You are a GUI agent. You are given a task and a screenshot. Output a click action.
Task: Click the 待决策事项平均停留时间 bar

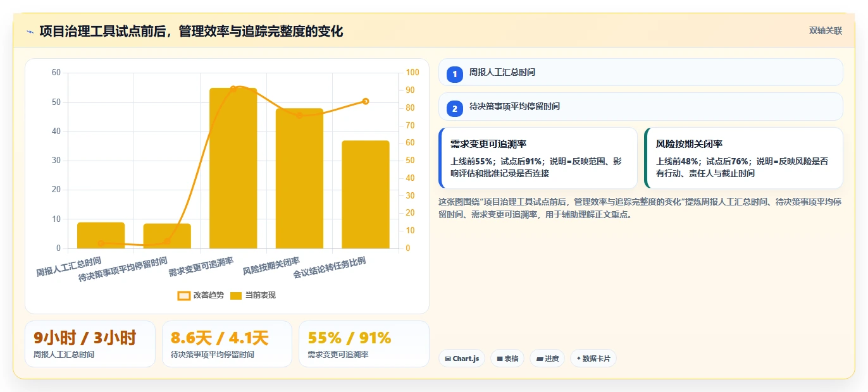pos(167,236)
